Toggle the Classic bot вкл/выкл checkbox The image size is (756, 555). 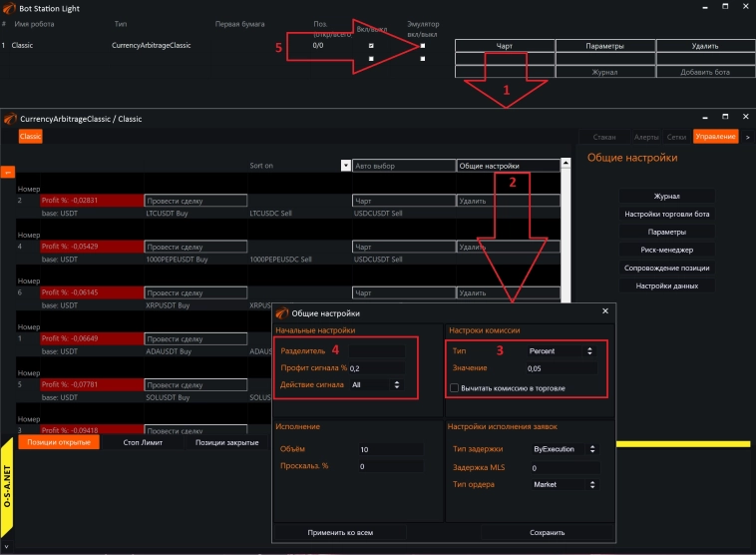[372, 46]
